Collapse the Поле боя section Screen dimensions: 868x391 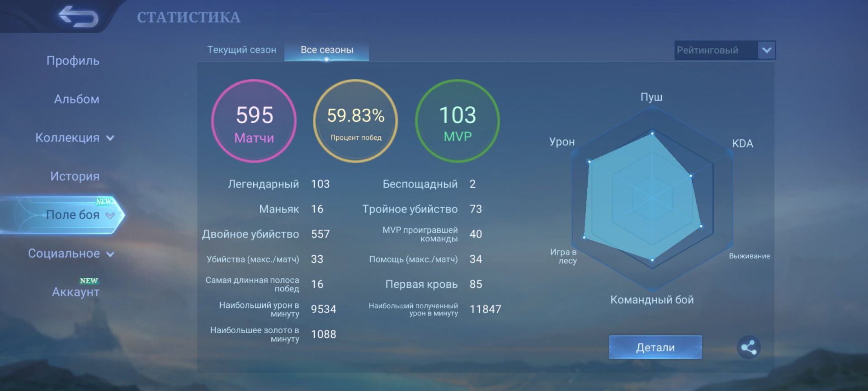79,215
